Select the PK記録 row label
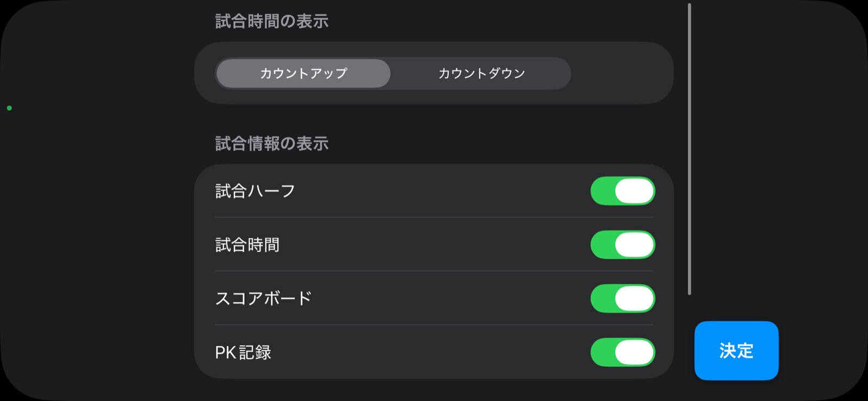The image size is (868, 401). [242, 352]
